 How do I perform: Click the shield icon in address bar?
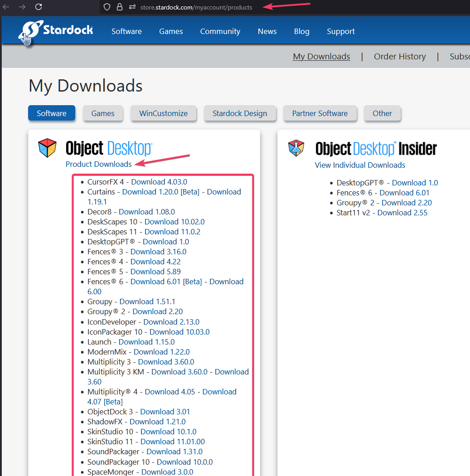click(x=107, y=7)
